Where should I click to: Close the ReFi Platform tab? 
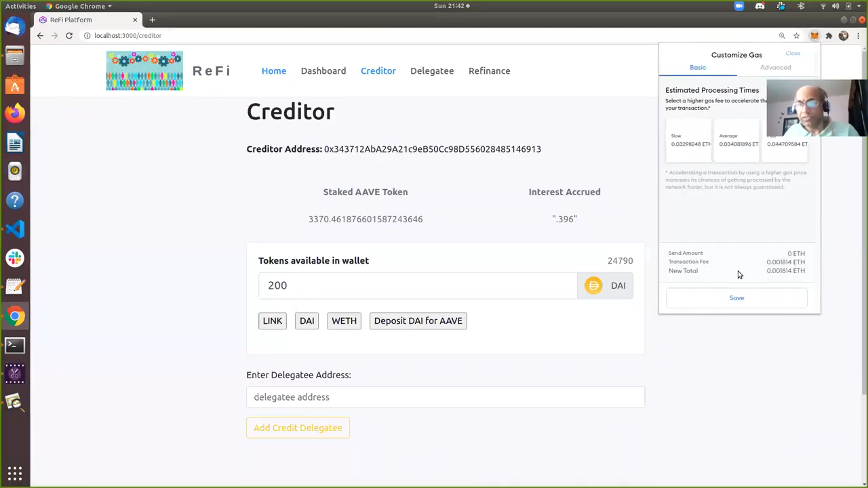(134, 20)
